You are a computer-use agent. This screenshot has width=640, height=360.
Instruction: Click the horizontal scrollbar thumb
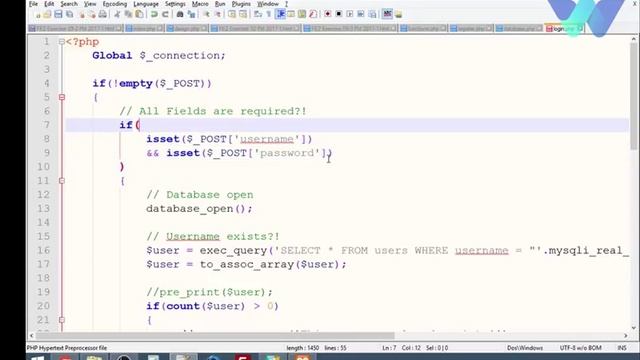(x=215, y=336)
